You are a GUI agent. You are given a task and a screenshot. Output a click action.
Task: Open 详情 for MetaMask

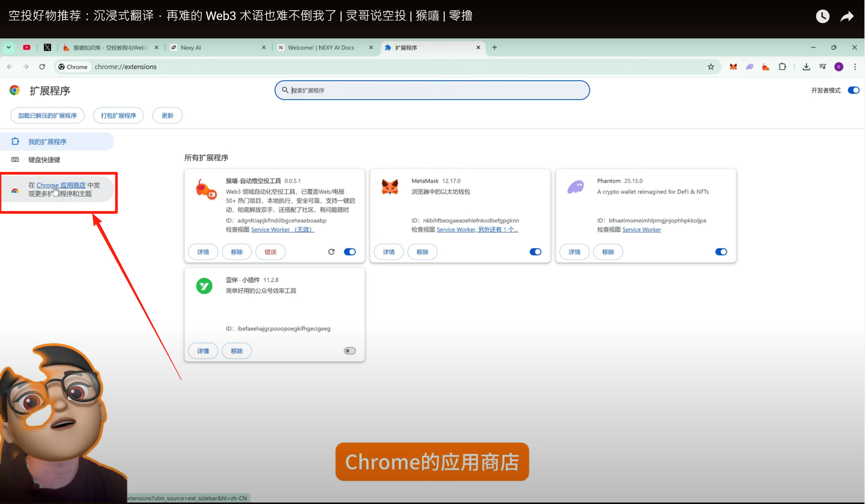coord(389,252)
